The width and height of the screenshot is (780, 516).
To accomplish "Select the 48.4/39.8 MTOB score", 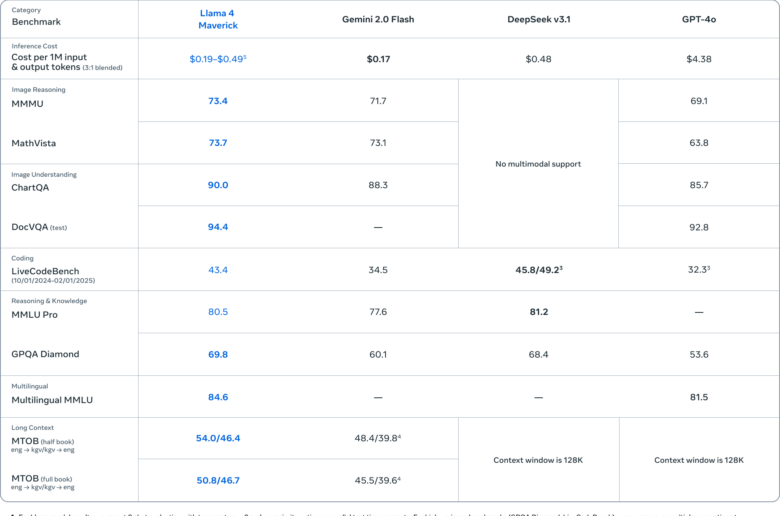I will [x=378, y=438].
